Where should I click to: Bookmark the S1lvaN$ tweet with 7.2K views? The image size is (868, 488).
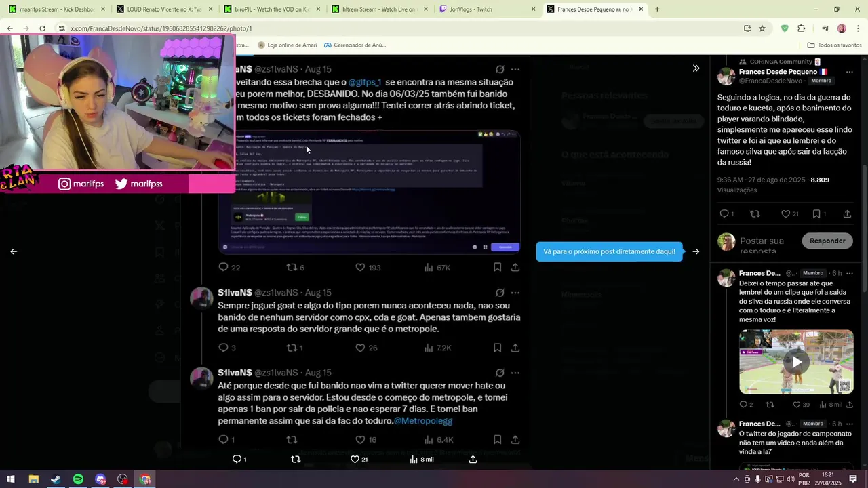pyautogui.click(x=497, y=348)
